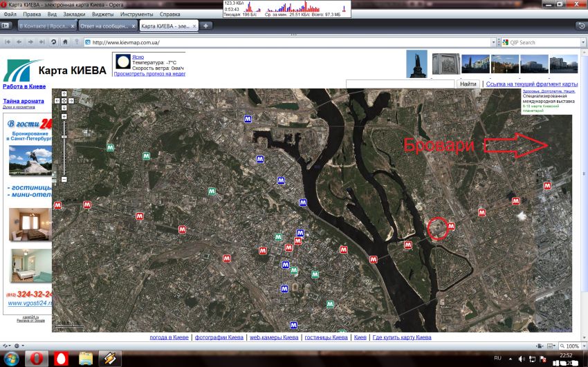Open 'Где купить карту Киева' link
This screenshot has width=588, height=367.
(402, 337)
